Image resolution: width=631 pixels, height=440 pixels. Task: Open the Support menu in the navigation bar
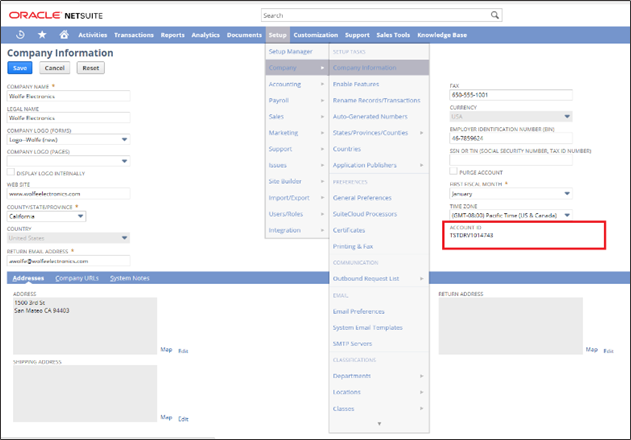click(x=357, y=35)
